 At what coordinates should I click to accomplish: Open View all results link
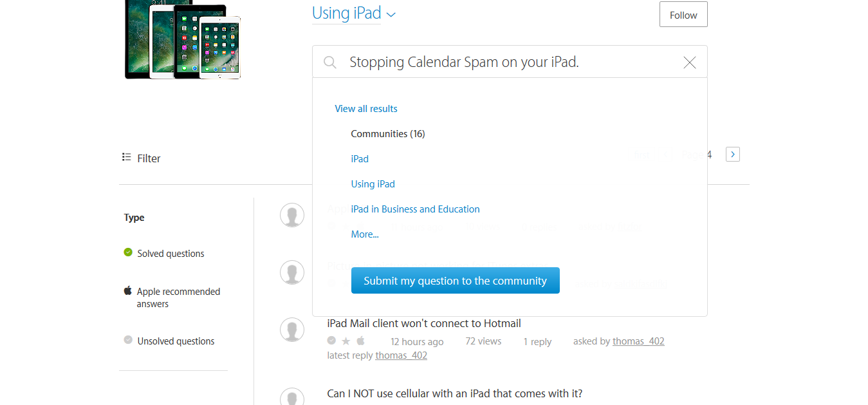click(x=366, y=109)
